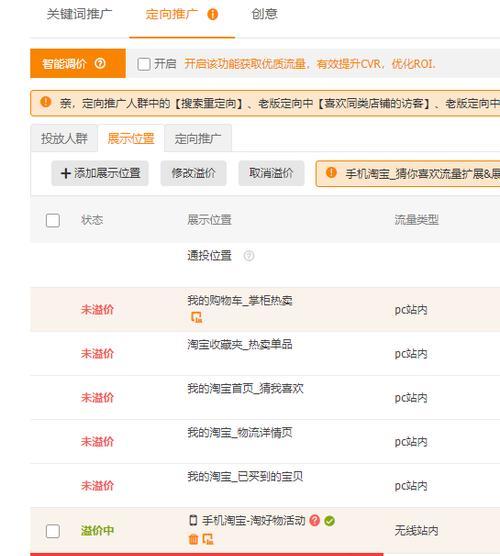Click the 取消溢价 button
This screenshot has height=556, width=500.
(271, 173)
